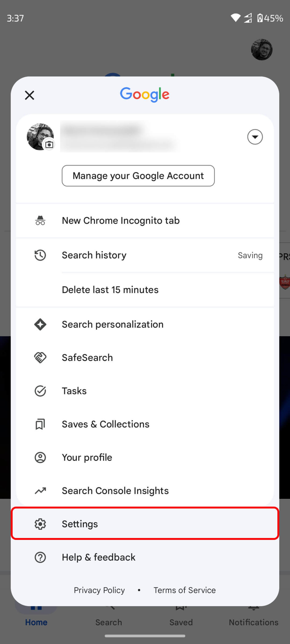The width and height of the screenshot is (290, 644).
Task: Click the Settings gear icon
Action: 40,524
